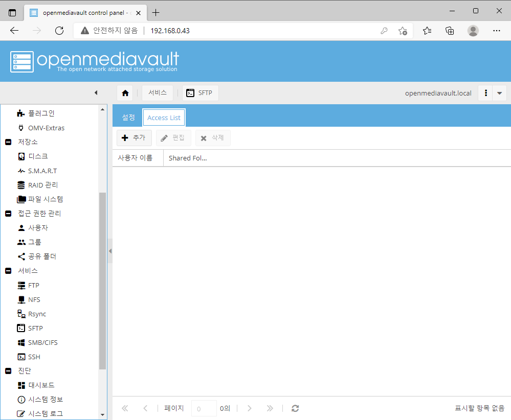Open 파일 시스템 file systems page
Image resolution: width=511 pixels, height=420 pixels.
[39, 199]
